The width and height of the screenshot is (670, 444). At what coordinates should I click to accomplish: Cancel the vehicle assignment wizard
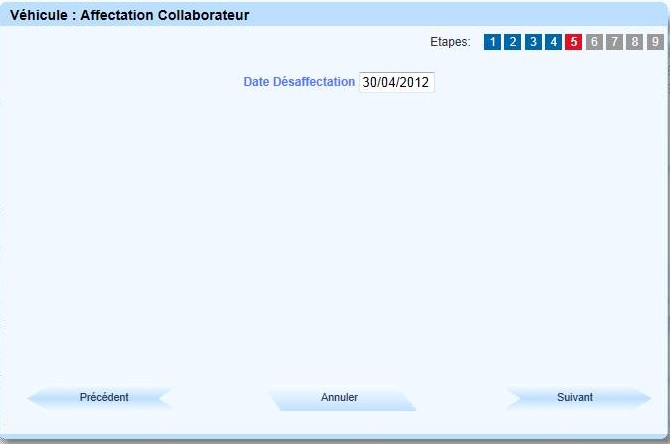pyautogui.click(x=339, y=398)
